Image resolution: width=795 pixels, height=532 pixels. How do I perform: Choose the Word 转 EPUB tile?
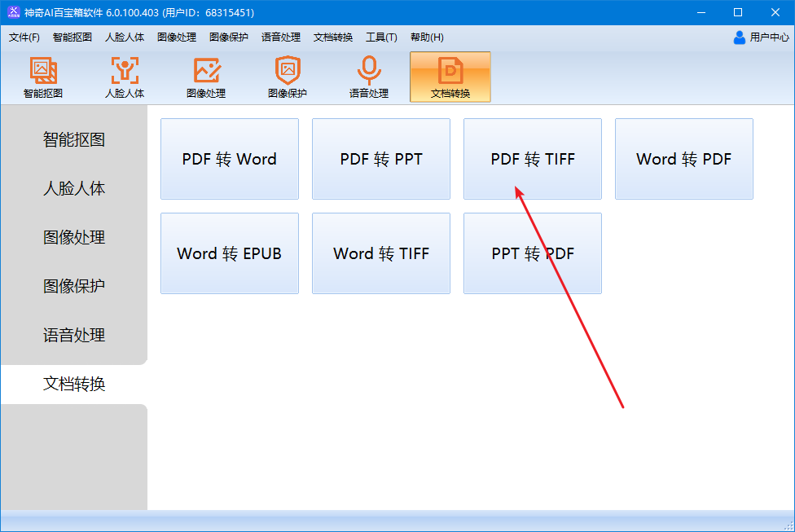[230, 253]
